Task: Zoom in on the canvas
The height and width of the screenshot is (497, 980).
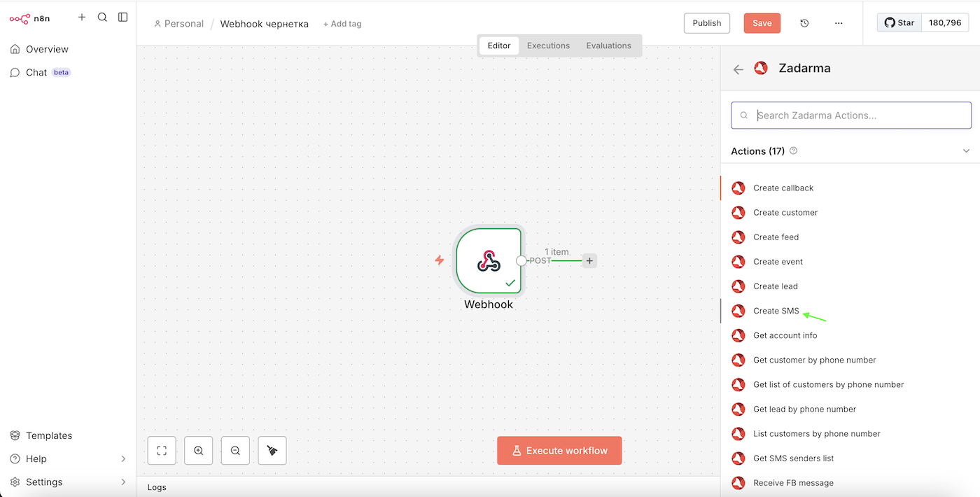Action: tap(199, 451)
